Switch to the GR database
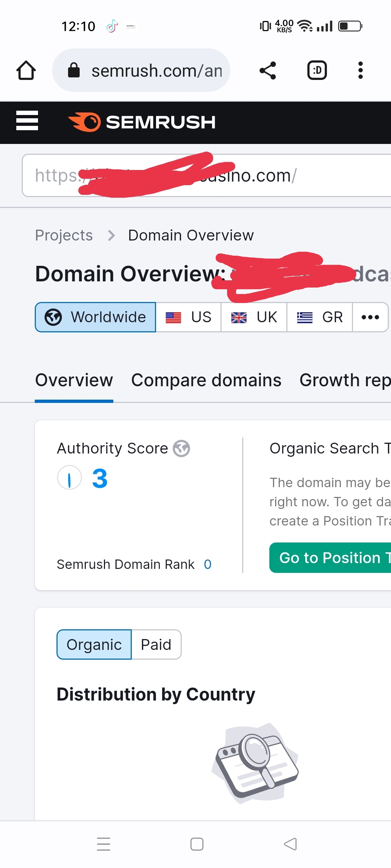 (x=320, y=317)
